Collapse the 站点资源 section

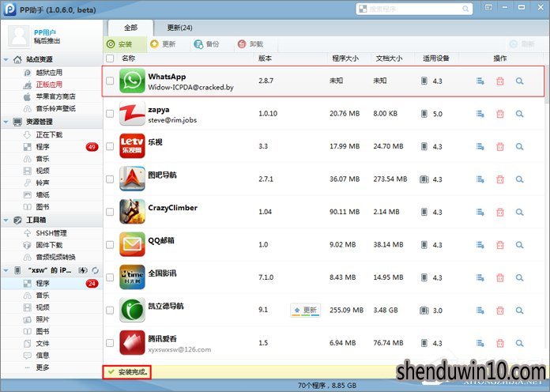tap(6, 59)
